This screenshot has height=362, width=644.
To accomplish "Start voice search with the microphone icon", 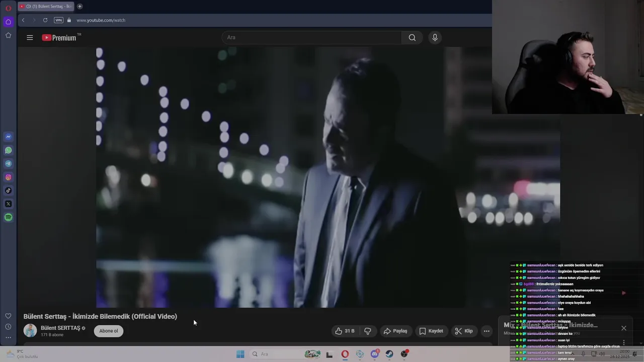I will click(x=435, y=37).
